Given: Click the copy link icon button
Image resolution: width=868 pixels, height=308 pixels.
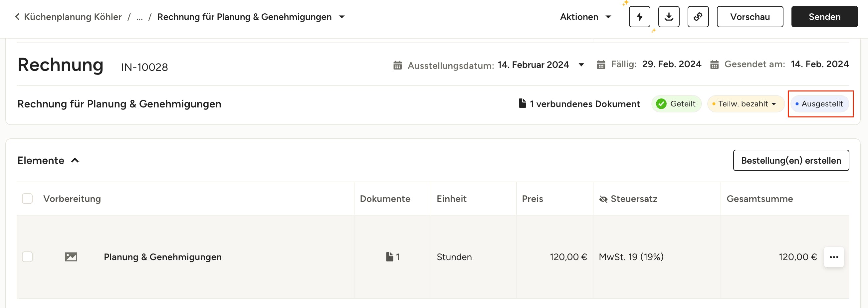Looking at the screenshot, I should 698,17.
